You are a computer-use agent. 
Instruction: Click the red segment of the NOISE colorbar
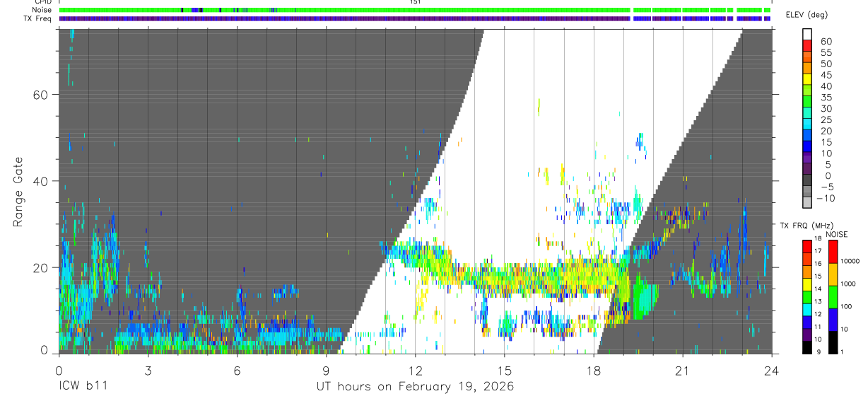(x=833, y=252)
